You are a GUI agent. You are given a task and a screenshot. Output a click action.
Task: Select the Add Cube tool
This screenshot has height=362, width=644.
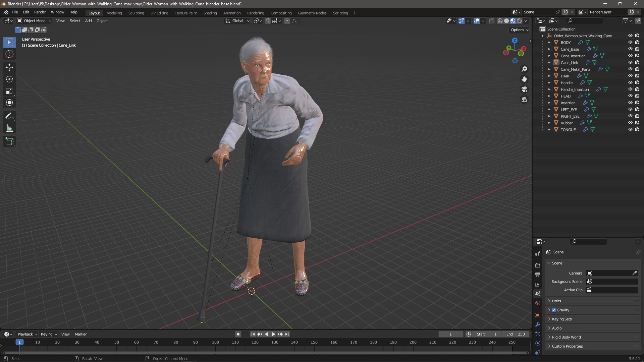coord(9,141)
